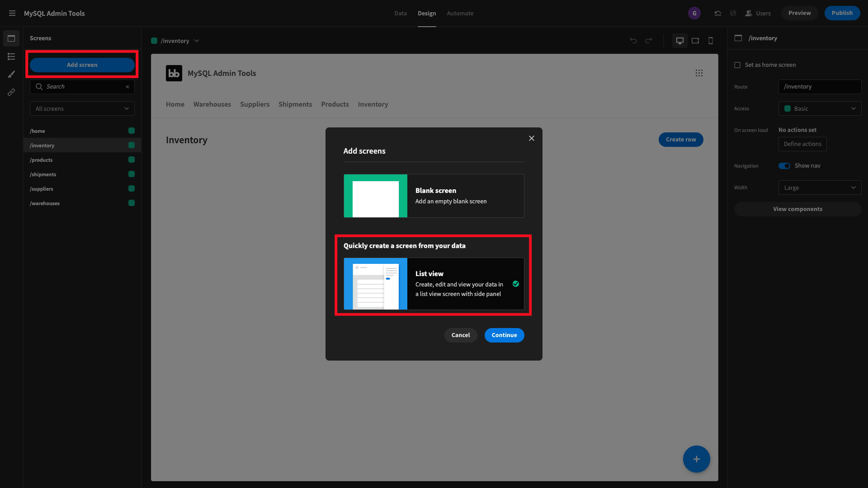
Task: Click the mobile view icon in toolbar
Action: [711, 41]
